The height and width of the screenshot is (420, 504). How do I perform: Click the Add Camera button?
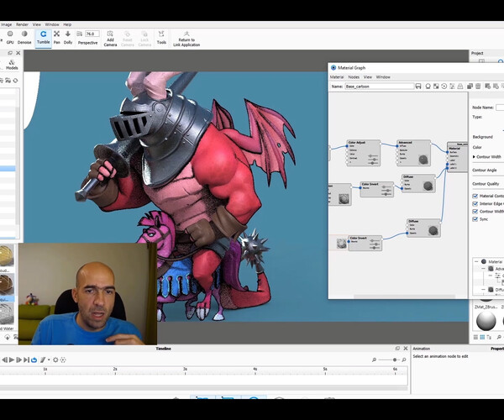pyautogui.click(x=110, y=39)
